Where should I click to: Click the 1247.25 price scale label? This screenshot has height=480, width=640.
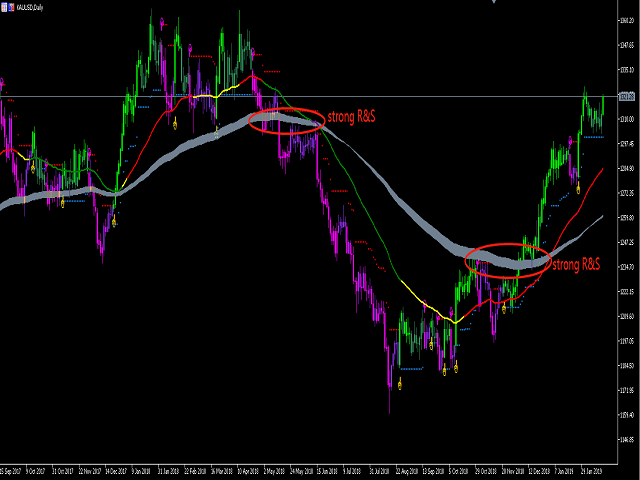click(627, 242)
